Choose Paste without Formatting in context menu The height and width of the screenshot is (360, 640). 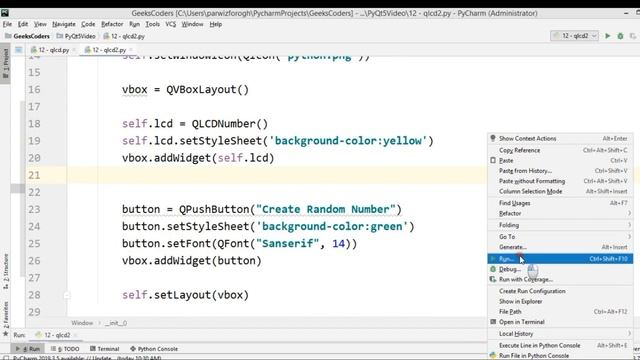tap(560, 181)
